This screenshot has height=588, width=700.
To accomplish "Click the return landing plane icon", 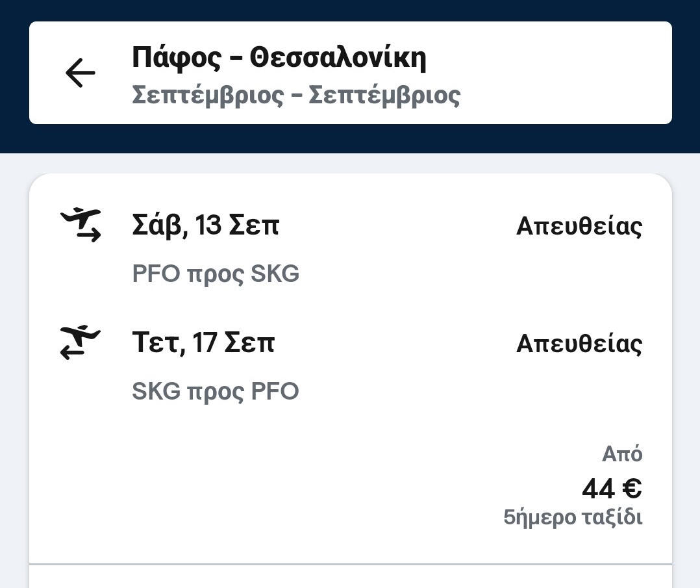I will click(x=81, y=342).
